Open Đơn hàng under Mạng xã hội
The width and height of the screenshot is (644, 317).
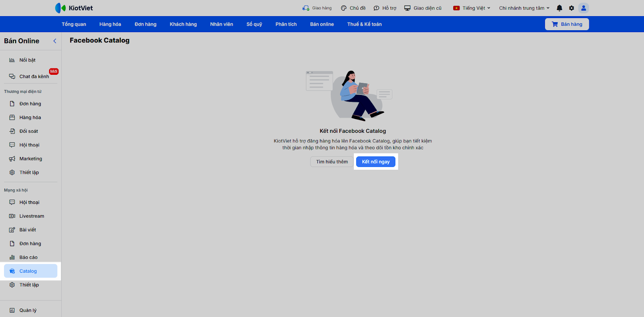coord(31,243)
